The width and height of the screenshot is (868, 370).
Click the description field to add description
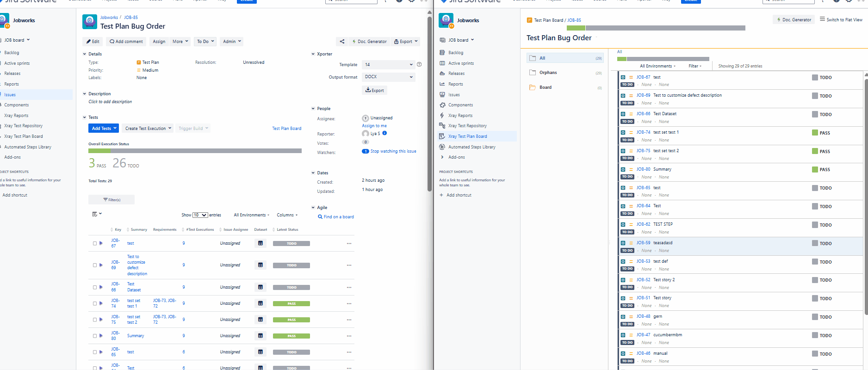coord(110,102)
